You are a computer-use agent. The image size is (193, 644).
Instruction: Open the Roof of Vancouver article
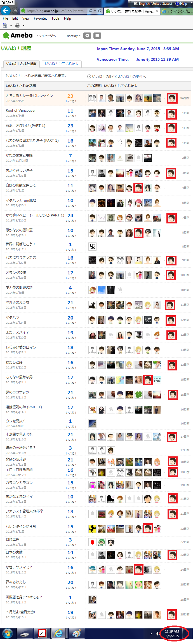point(21,111)
